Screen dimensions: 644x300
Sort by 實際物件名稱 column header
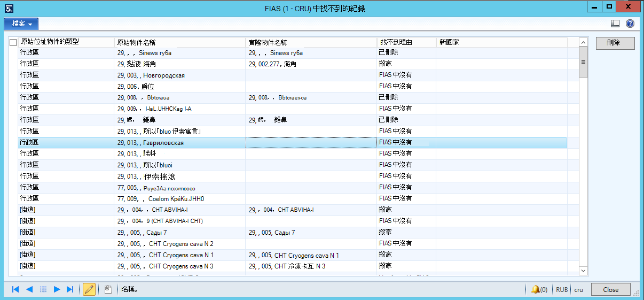[x=311, y=42]
